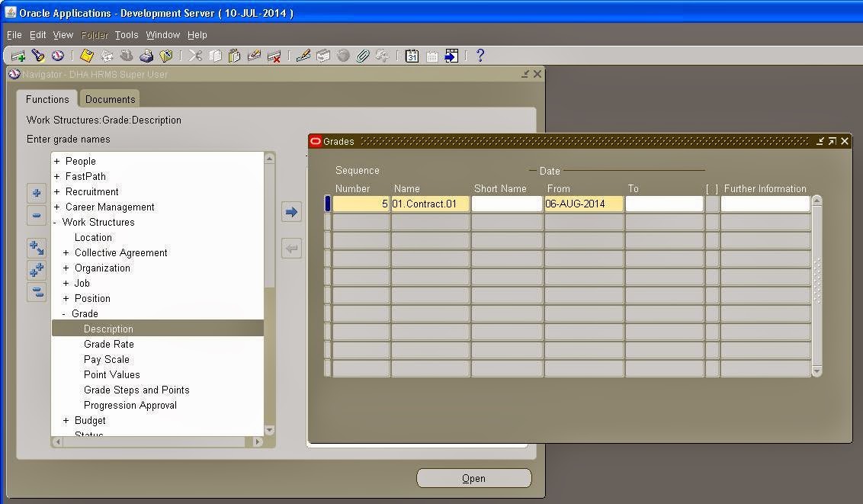
Task: Switch to the Documents tab
Action: point(110,99)
